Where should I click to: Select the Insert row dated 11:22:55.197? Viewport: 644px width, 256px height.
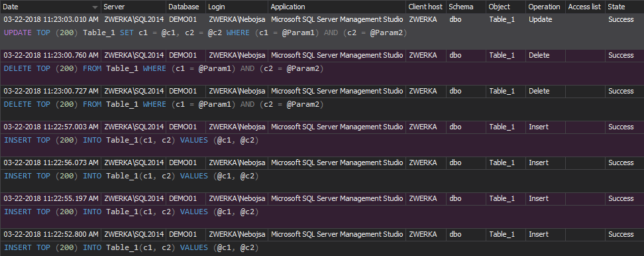(x=322, y=198)
